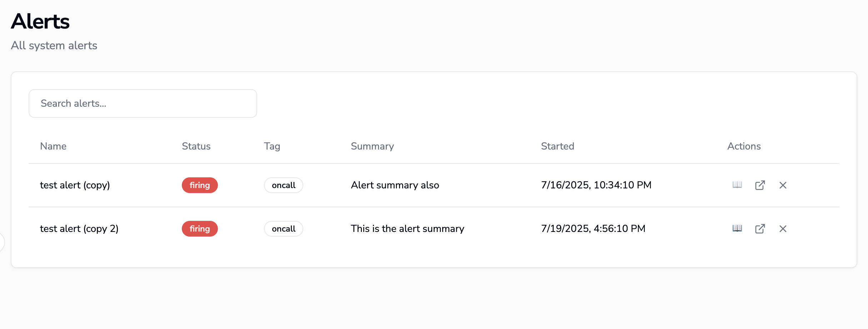868x329 pixels.
Task: Sort by the Started column header
Action: (557, 146)
